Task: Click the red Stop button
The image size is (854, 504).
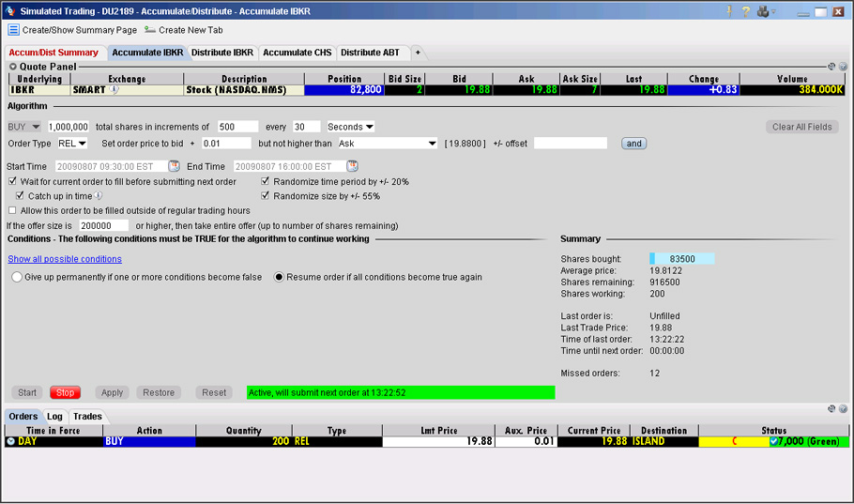Action: point(65,392)
